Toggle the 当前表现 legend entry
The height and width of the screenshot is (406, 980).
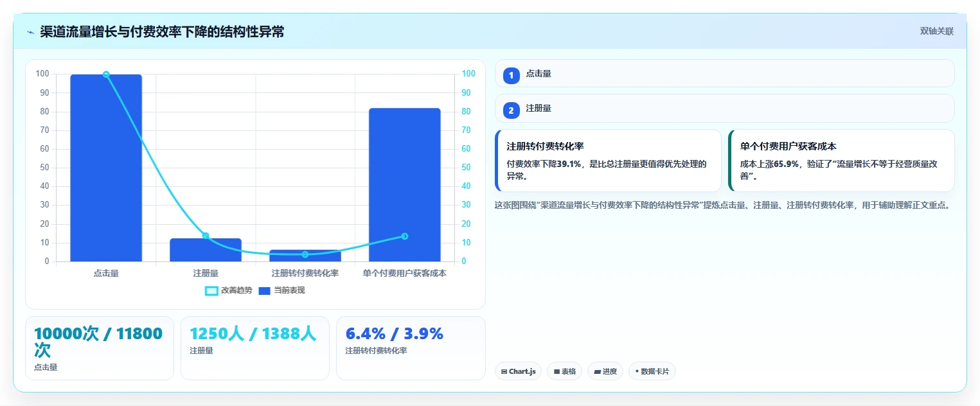tap(281, 290)
